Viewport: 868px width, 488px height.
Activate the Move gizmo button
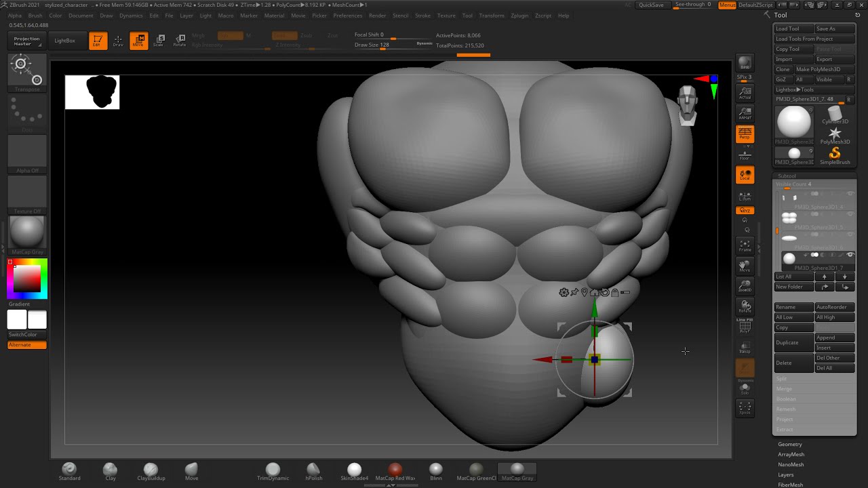pos(138,41)
